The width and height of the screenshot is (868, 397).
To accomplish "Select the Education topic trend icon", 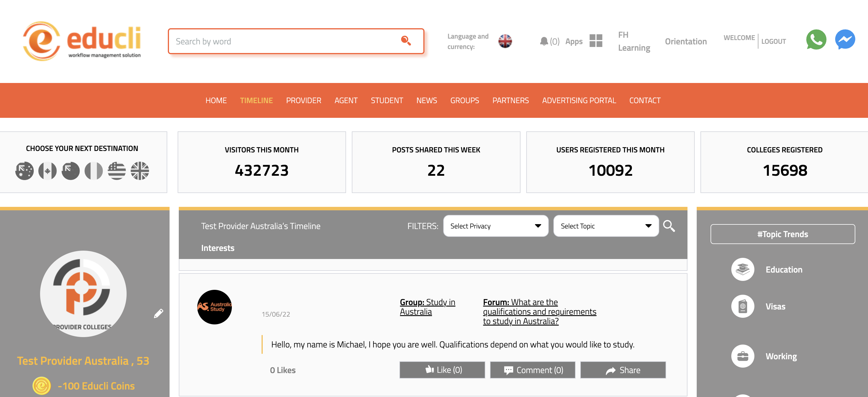I will coord(742,269).
